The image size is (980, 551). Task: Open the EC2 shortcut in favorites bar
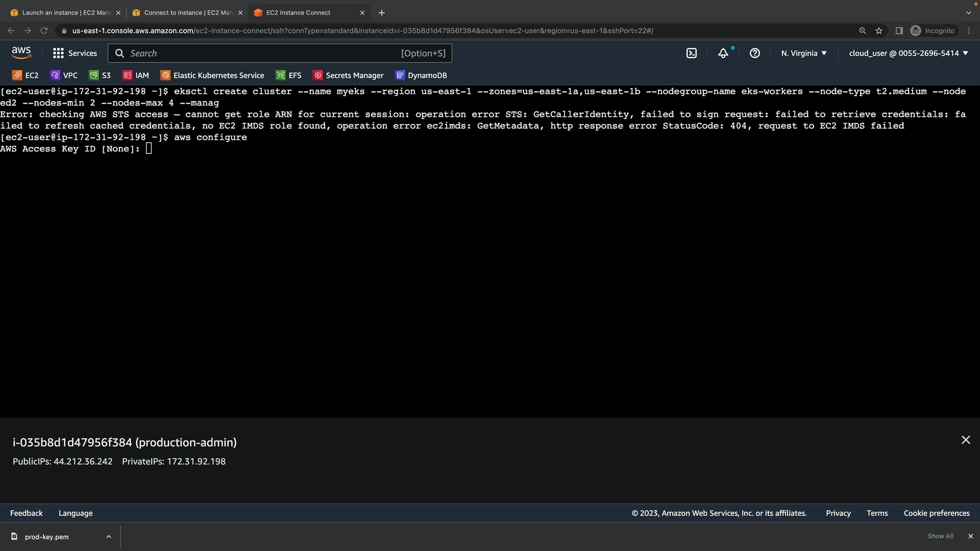point(26,76)
